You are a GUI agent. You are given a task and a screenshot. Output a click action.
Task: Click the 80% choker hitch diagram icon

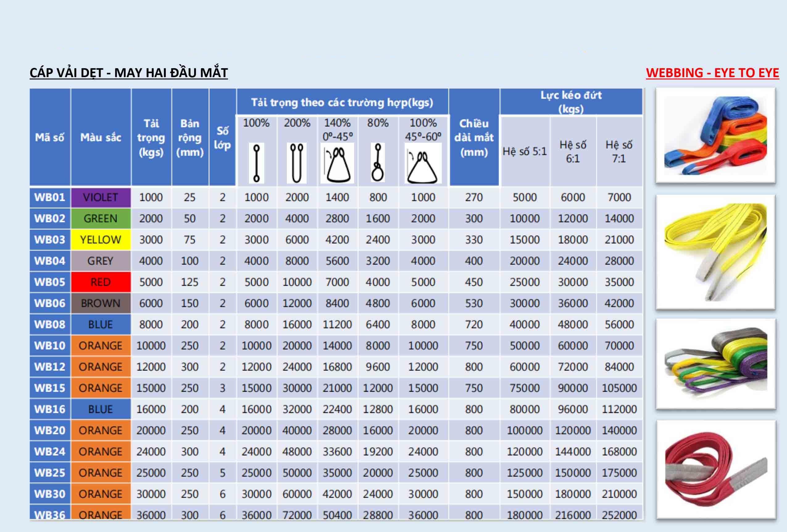[377, 163]
